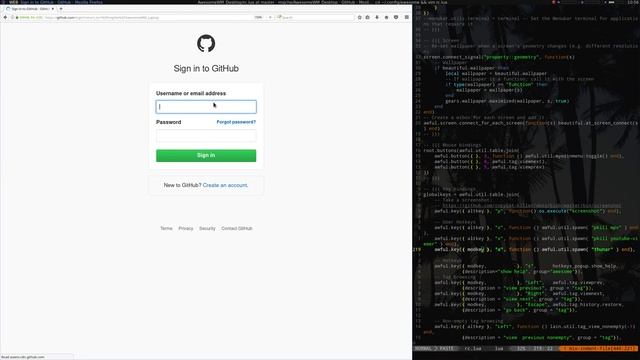Click the github.com URL in address bar

[x=101, y=18]
